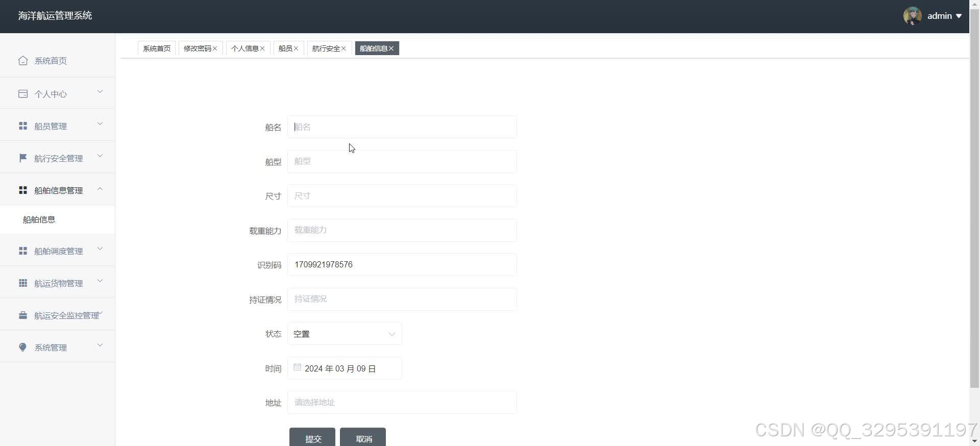The image size is (980, 446).
Task: Expand the 船舶调度管理 menu
Action: [100, 249]
